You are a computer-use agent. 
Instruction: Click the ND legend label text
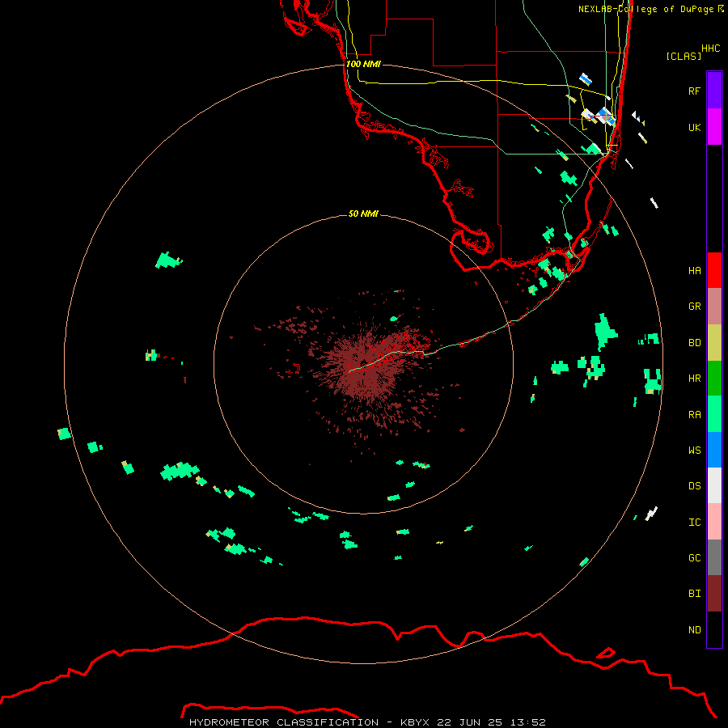click(694, 630)
